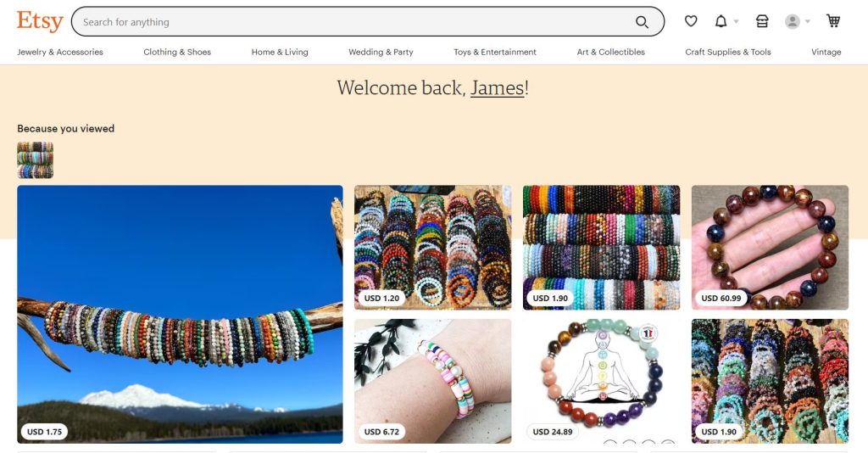
Task: Open Home & Living category
Action: 280,52
